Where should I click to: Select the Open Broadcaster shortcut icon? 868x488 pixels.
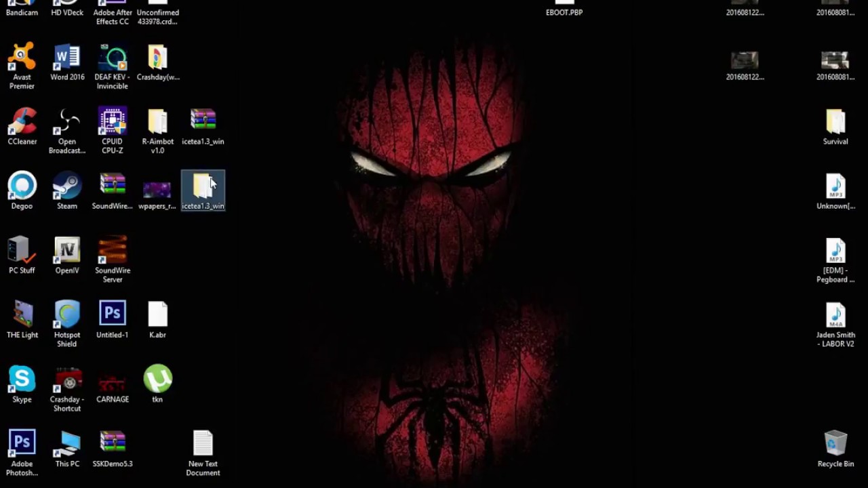click(67, 131)
